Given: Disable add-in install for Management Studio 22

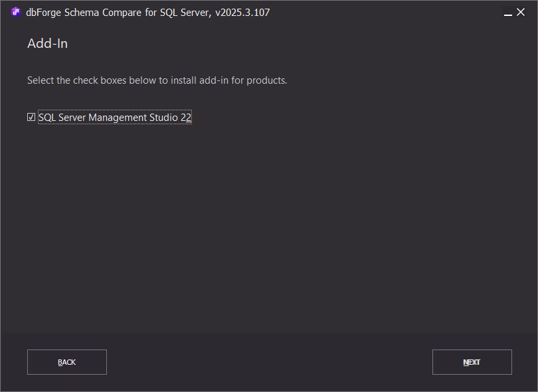Looking at the screenshot, I should coord(31,117).
